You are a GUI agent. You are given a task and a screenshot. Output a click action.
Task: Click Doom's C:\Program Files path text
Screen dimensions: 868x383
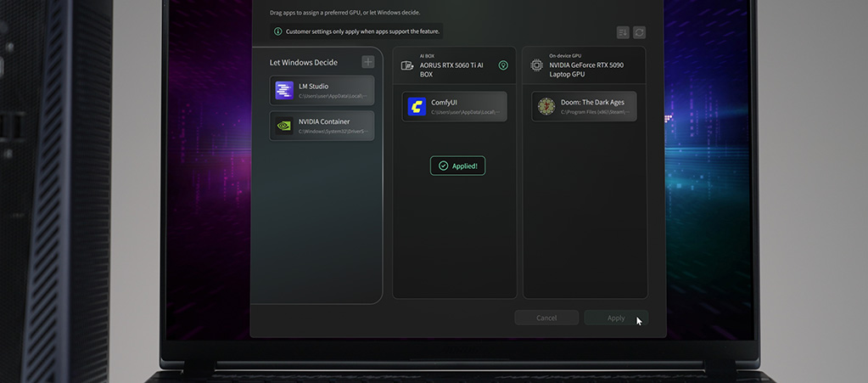coord(595,112)
